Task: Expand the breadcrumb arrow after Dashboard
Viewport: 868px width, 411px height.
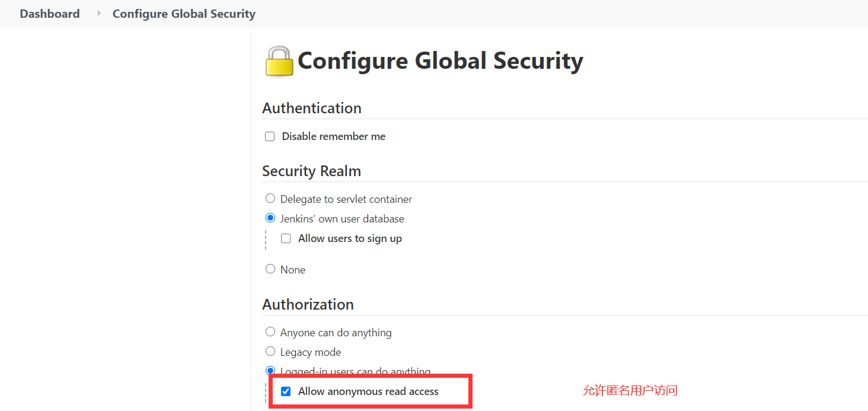Action: pyautogui.click(x=99, y=13)
